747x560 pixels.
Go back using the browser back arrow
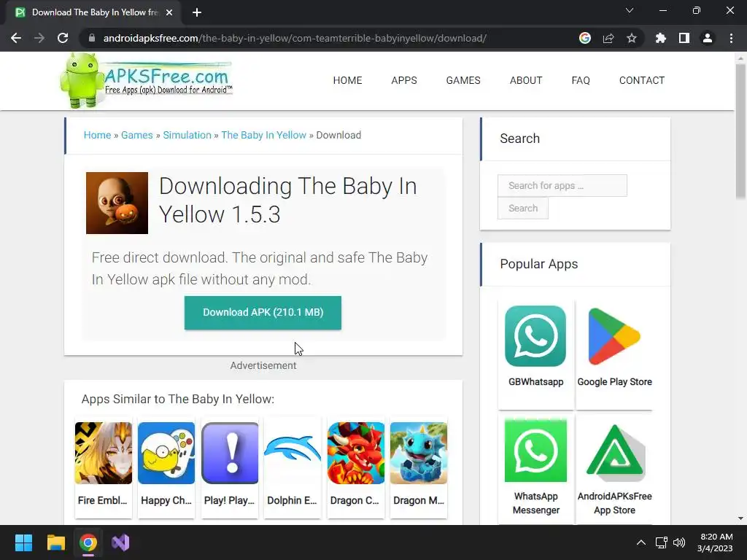[x=16, y=38]
